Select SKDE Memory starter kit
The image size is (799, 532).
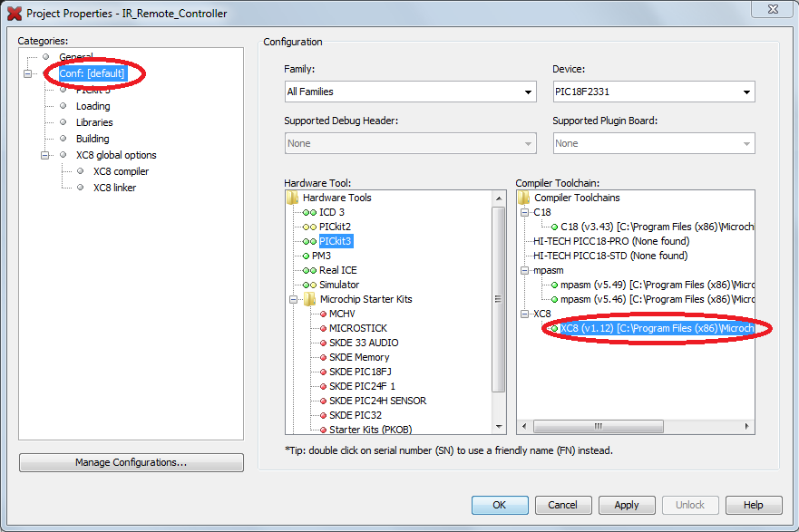click(359, 357)
